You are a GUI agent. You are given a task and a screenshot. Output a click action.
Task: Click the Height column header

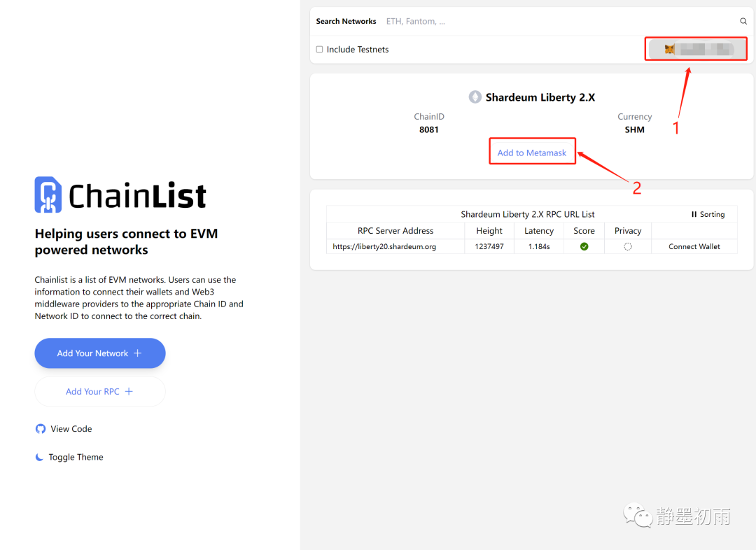click(489, 231)
